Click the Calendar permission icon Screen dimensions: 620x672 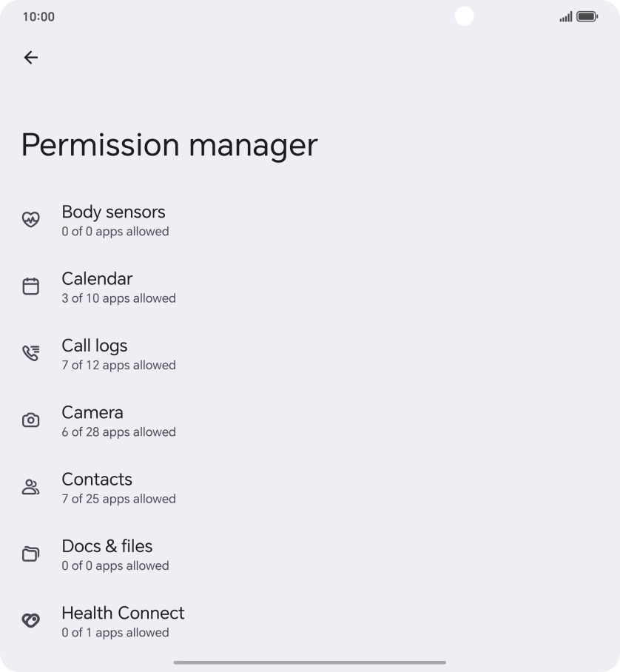coord(30,286)
